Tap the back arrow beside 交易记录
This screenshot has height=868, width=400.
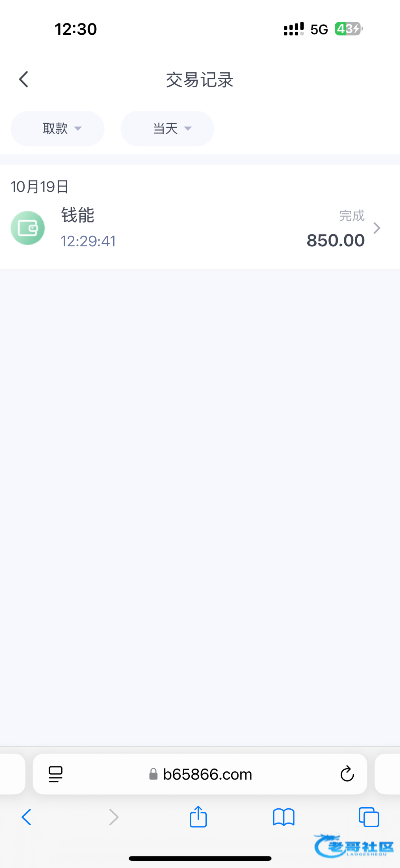(24, 80)
